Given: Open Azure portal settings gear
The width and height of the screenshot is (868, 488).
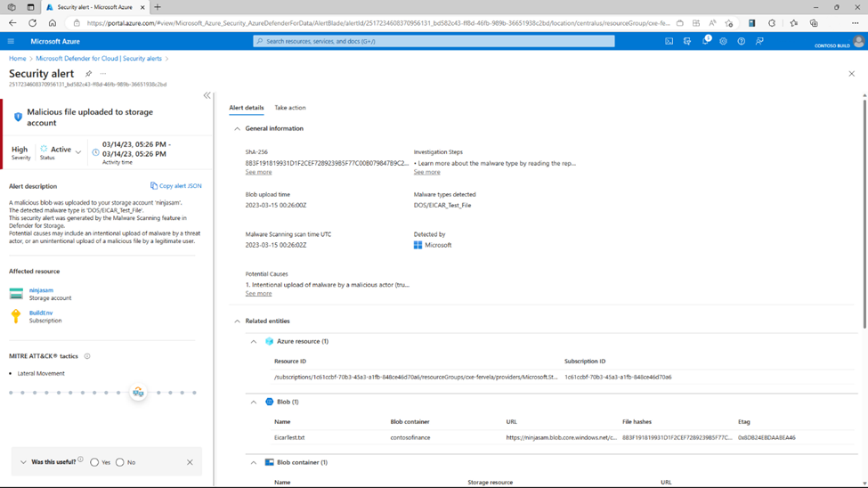Looking at the screenshot, I should pos(723,41).
